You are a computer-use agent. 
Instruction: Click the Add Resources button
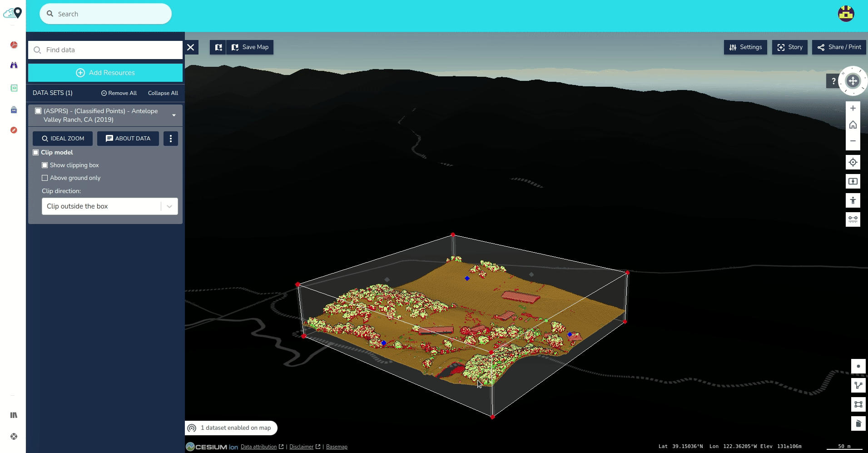[105, 73]
